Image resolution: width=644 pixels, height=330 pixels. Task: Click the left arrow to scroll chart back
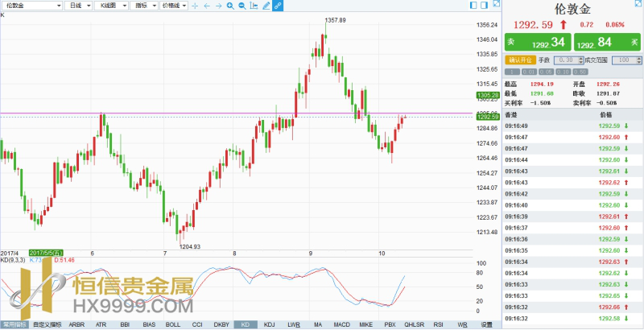207,6
